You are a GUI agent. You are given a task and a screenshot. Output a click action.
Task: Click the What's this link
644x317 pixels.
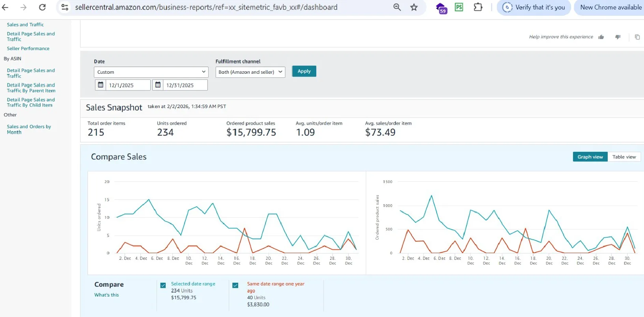[x=106, y=295]
